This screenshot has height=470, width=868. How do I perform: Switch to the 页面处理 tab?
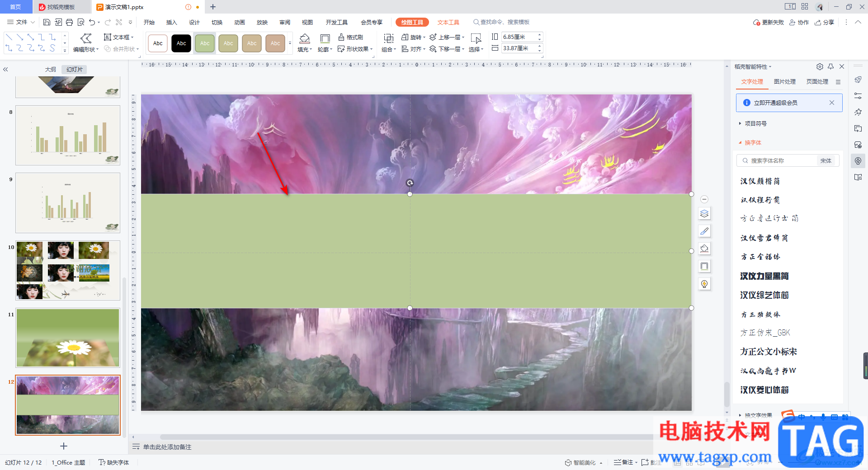pos(817,82)
